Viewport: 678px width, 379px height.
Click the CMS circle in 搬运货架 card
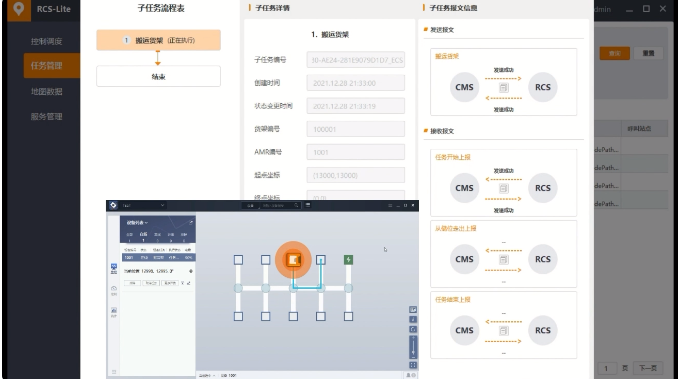[464, 87]
